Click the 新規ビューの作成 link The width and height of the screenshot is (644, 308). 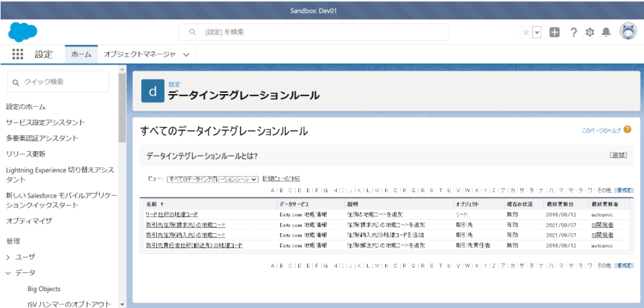click(281, 179)
